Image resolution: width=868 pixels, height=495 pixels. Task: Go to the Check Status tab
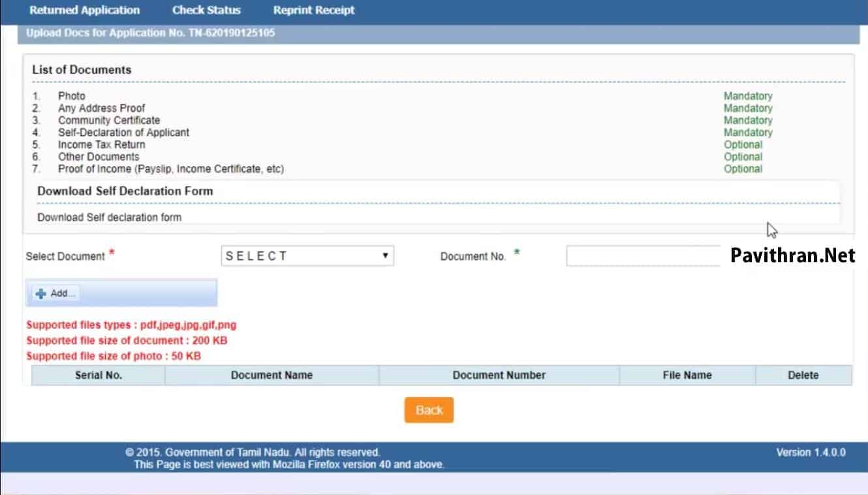point(206,10)
